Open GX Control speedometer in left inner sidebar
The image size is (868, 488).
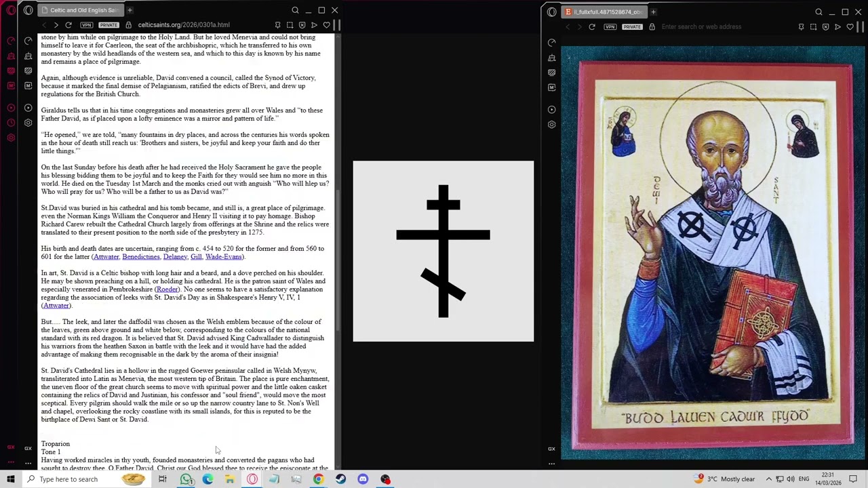point(28,41)
